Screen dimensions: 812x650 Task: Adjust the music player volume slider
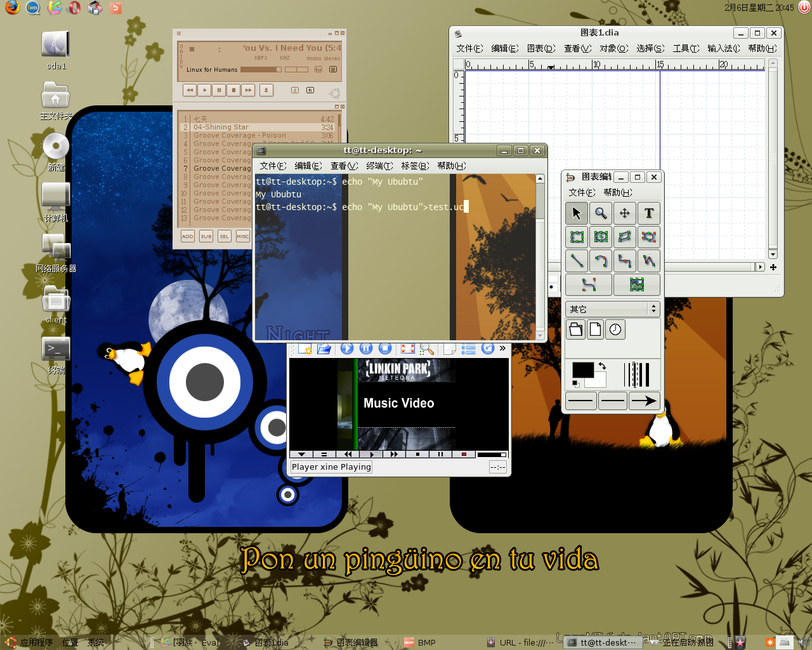coord(261,69)
